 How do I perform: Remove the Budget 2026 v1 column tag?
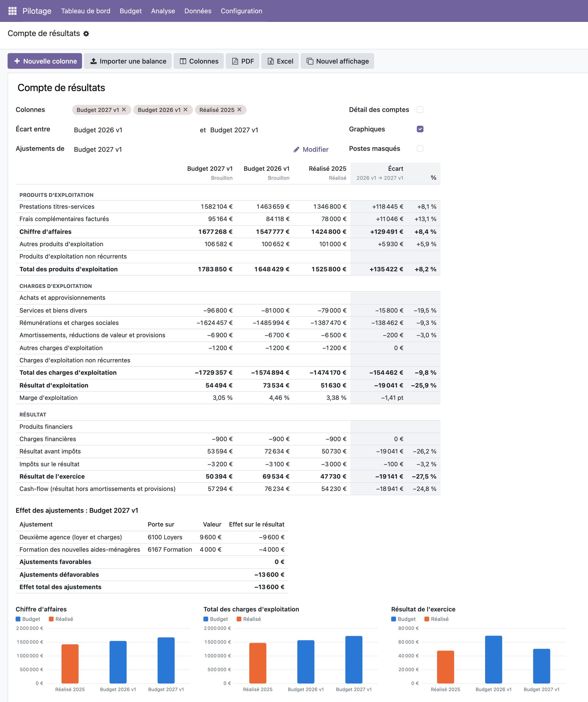pyautogui.click(x=186, y=110)
